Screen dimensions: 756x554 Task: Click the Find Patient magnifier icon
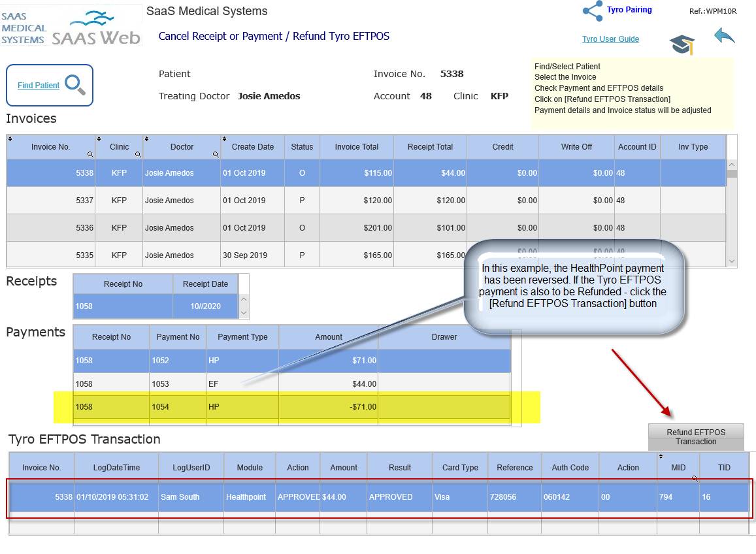click(x=75, y=85)
